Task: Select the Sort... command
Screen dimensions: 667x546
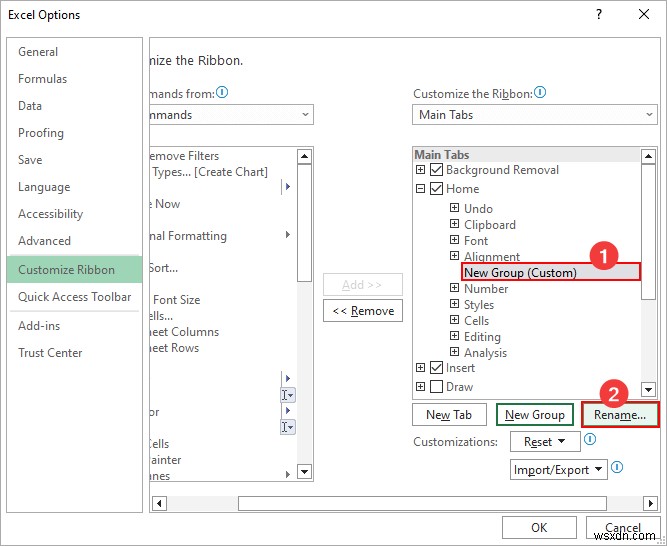Action: point(223,268)
